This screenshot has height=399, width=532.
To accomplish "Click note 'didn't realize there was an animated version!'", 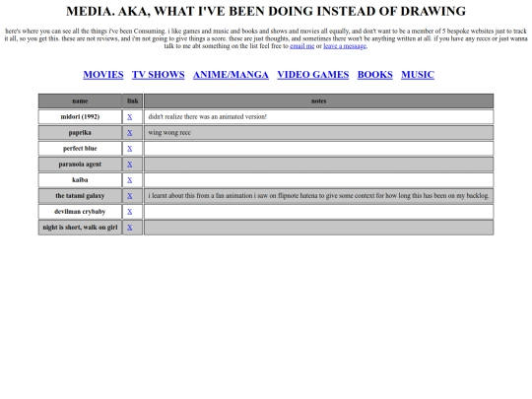I will pos(207,116).
